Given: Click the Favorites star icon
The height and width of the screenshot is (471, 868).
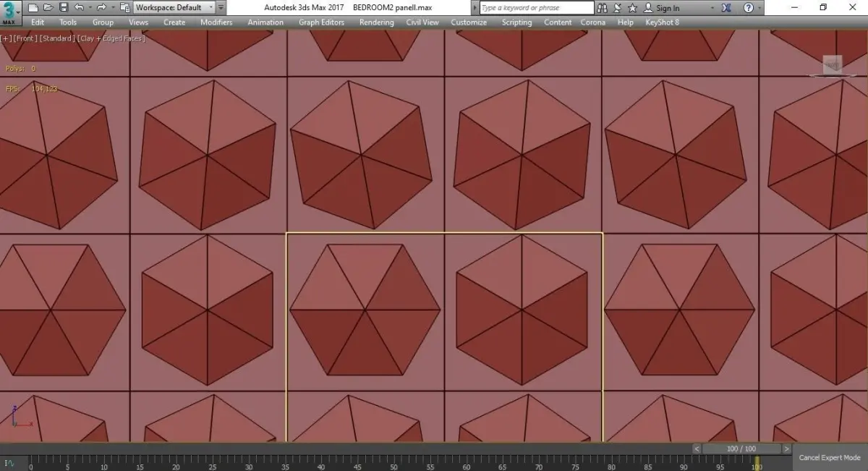Looking at the screenshot, I should (633, 8).
